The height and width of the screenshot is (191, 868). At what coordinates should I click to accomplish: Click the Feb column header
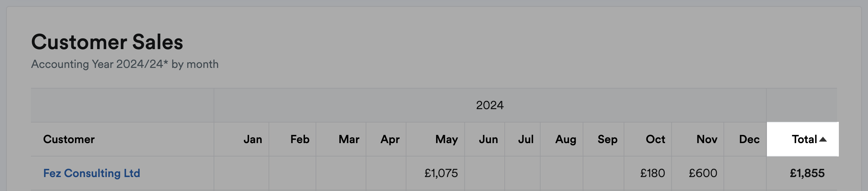pos(300,139)
